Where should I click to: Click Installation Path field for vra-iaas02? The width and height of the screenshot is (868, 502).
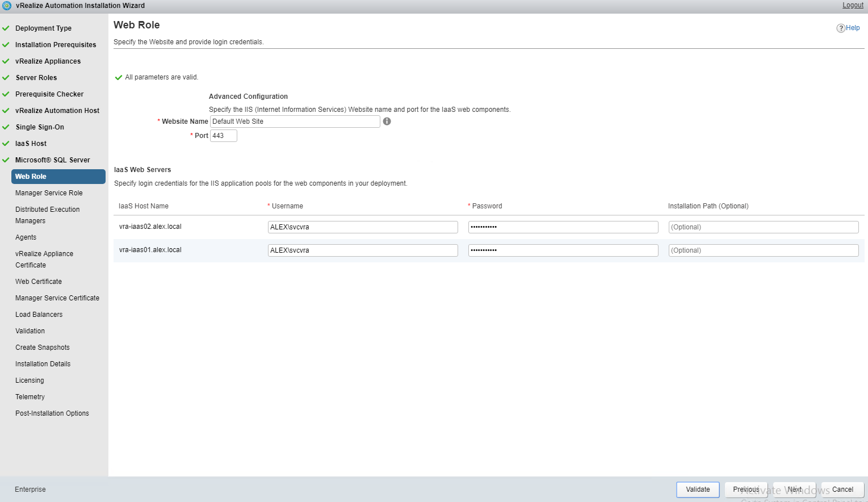pyautogui.click(x=763, y=227)
